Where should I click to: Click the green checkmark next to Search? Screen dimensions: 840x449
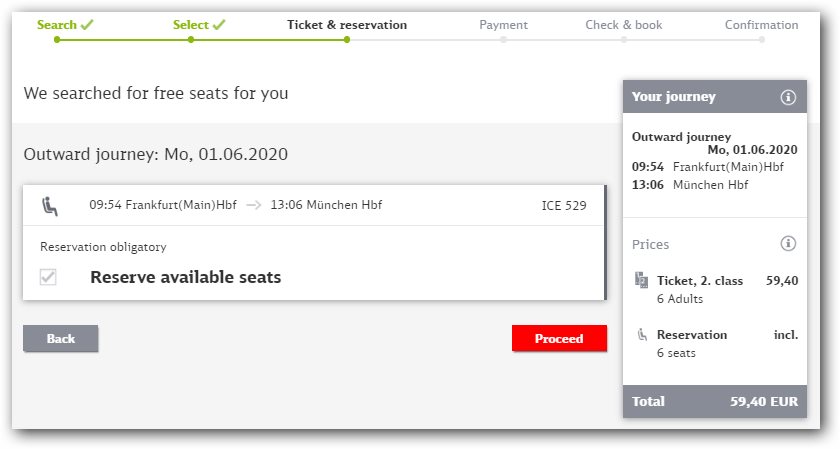87,25
